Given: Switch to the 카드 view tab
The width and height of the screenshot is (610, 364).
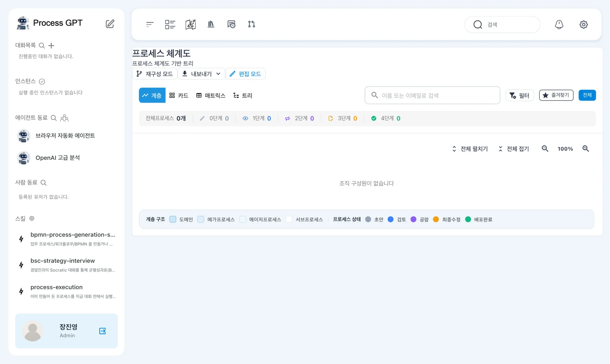Looking at the screenshot, I should [x=179, y=96].
